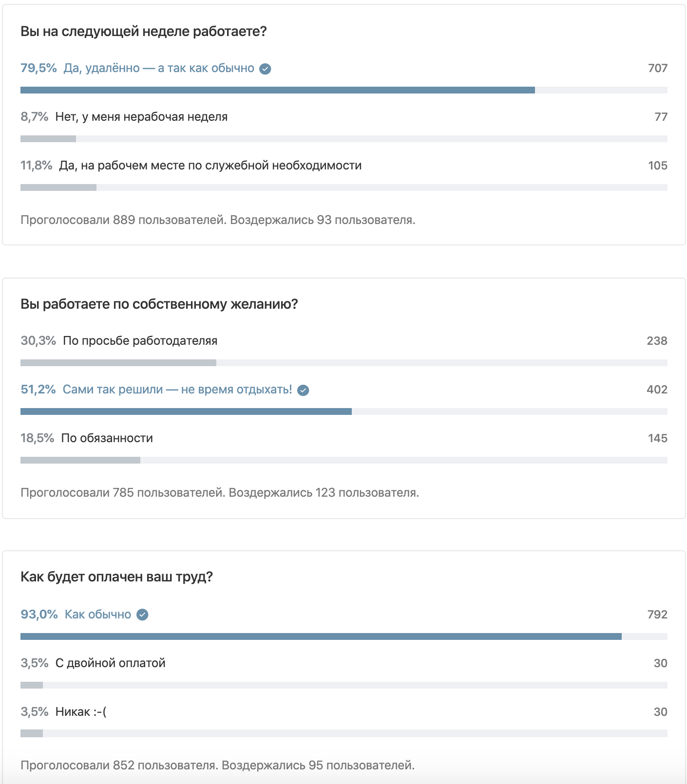
Task: Click the 93,0% result bar
Action: (321, 636)
